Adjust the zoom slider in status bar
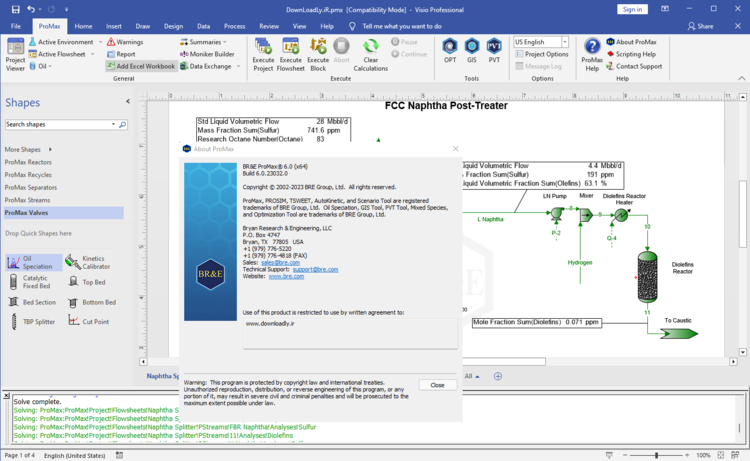The image size is (750, 461). click(x=657, y=455)
